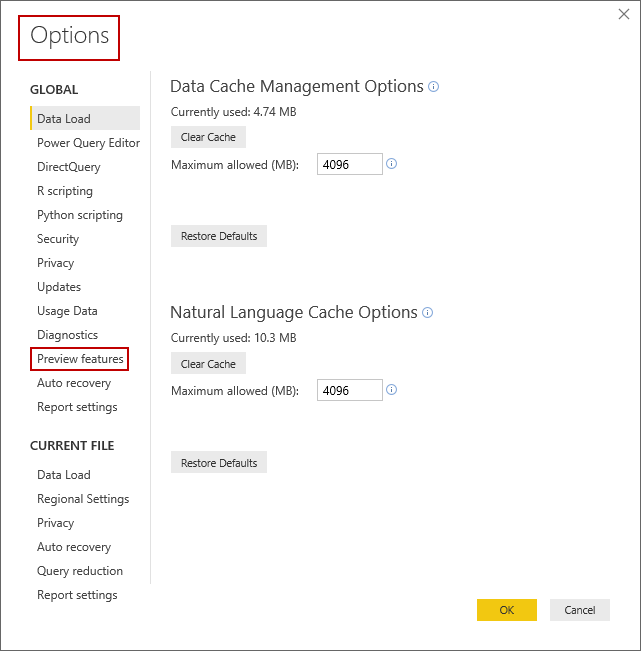Clear Cache for Data Cache Management

coord(208,137)
